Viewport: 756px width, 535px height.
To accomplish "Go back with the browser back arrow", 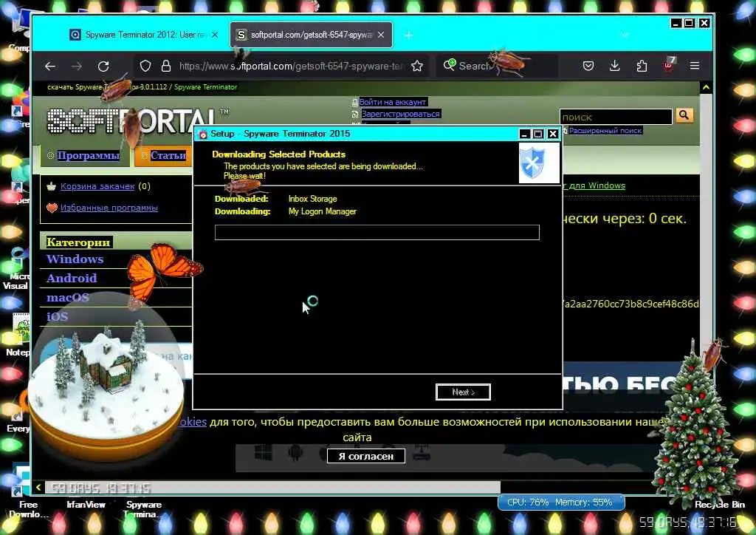I will pyautogui.click(x=50, y=66).
